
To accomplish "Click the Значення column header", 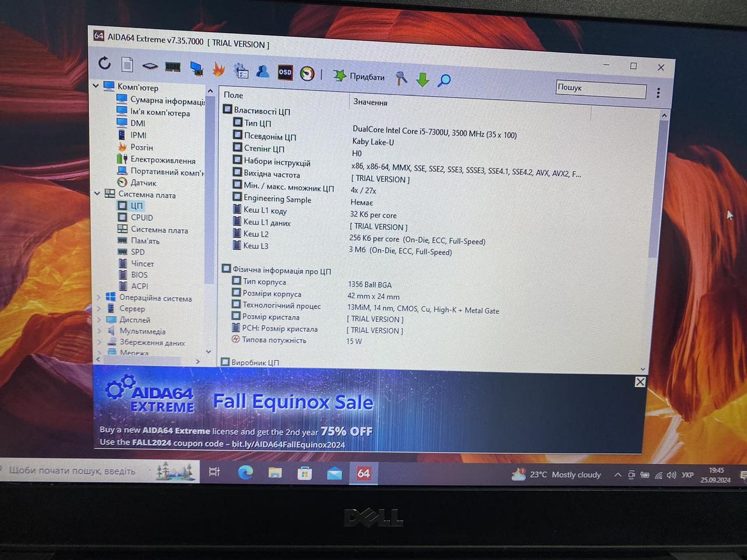I will tap(370, 102).
